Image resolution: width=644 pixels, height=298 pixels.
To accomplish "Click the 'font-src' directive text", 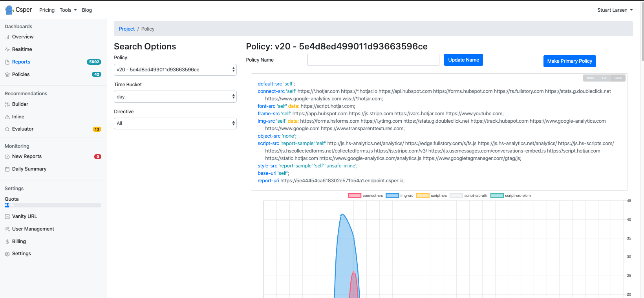I will 267,106.
